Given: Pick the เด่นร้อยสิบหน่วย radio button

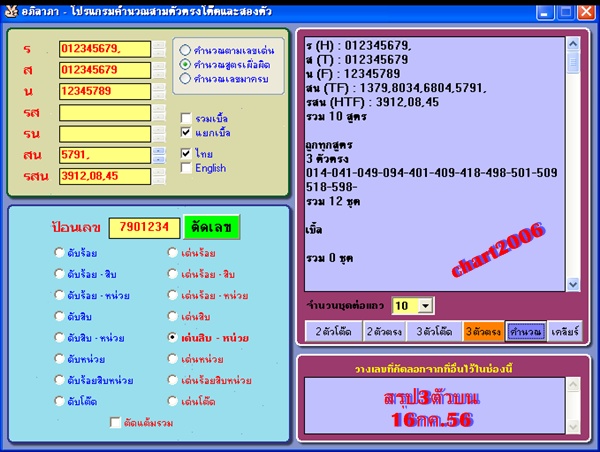Looking at the screenshot, I should point(173,380).
